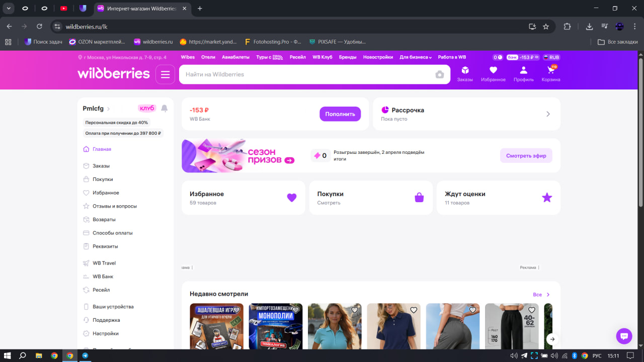
Task: Open the support chat bubble
Action: click(x=624, y=336)
